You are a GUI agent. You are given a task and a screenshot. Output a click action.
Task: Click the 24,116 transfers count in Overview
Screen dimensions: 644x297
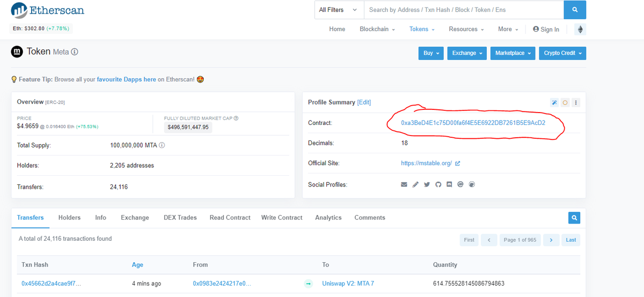pyautogui.click(x=119, y=187)
